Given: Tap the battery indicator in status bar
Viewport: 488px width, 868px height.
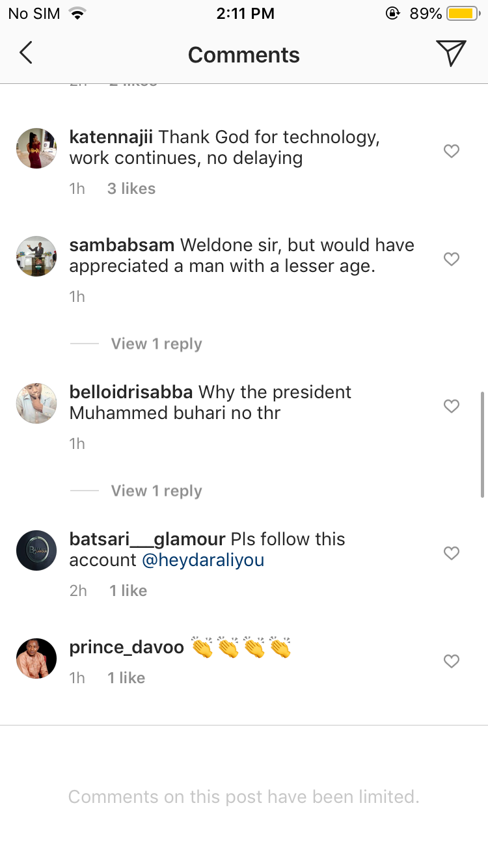Looking at the screenshot, I should click(463, 13).
